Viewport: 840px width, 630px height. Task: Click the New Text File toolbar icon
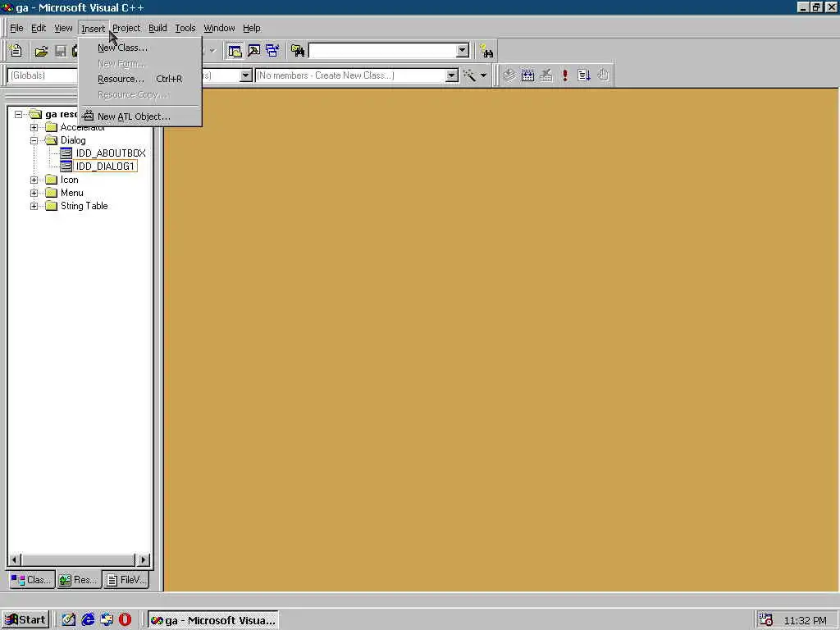(x=16, y=51)
